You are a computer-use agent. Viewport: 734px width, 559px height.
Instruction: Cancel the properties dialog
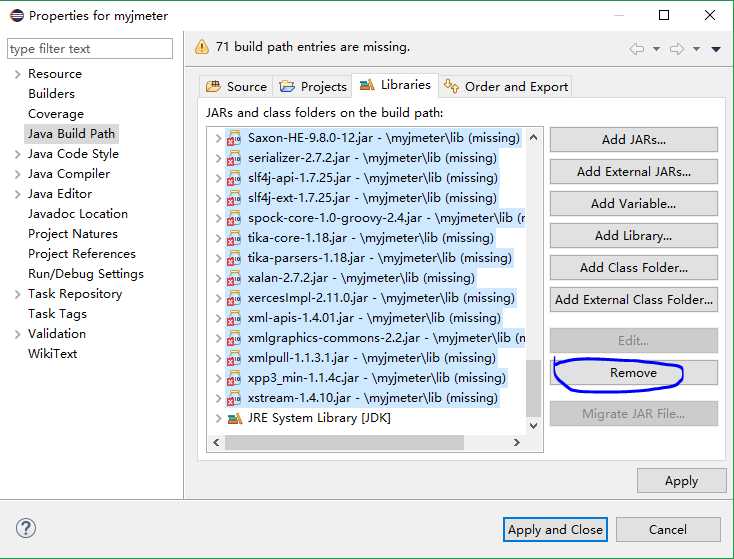pyautogui.click(x=668, y=530)
